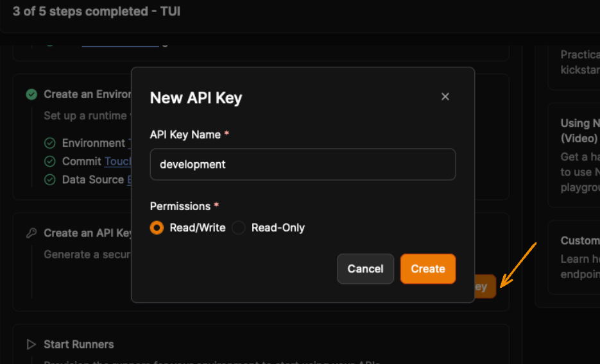The image size is (600, 364).
Task: Click the check icon next to Environment
Action: coord(50,144)
